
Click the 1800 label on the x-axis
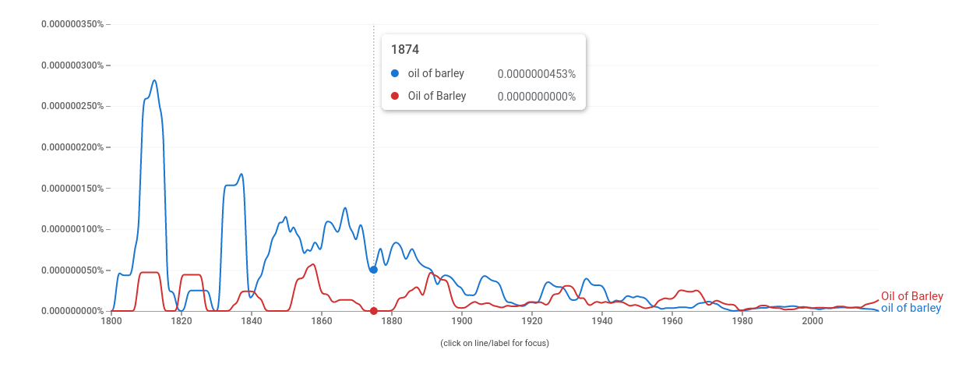pyautogui.click(x=111, y=321)
